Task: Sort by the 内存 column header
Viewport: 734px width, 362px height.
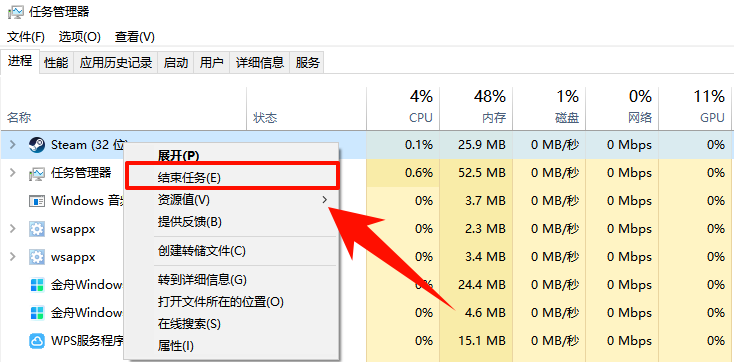Action: [x=476, y=108]
